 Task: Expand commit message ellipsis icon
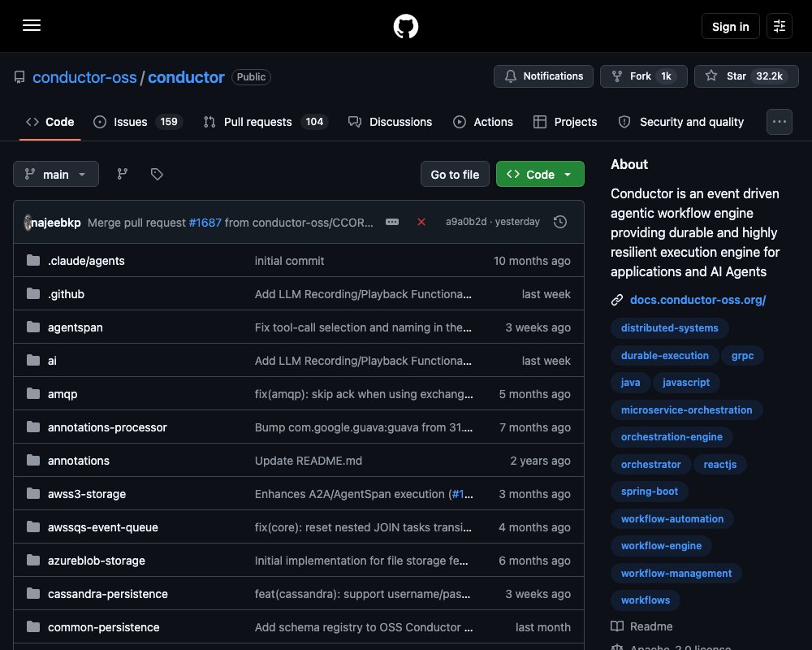point(392,222)
